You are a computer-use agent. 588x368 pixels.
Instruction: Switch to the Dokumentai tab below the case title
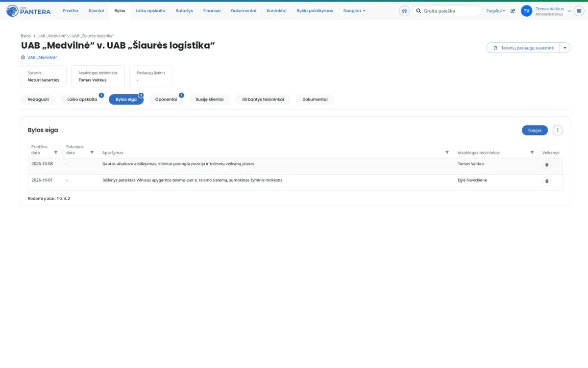[315, 100]
